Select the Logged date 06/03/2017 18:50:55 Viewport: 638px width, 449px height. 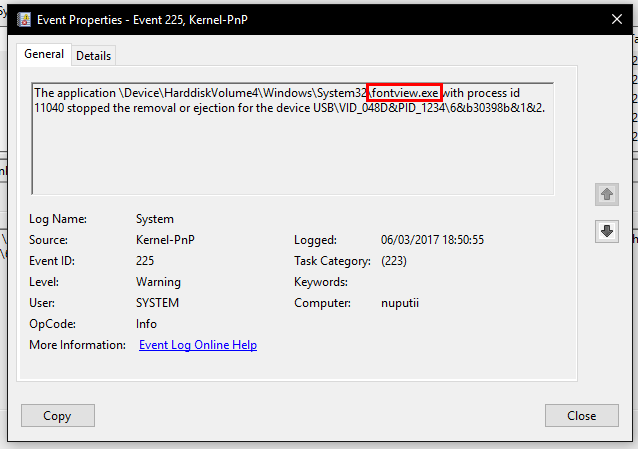(432, 240)
